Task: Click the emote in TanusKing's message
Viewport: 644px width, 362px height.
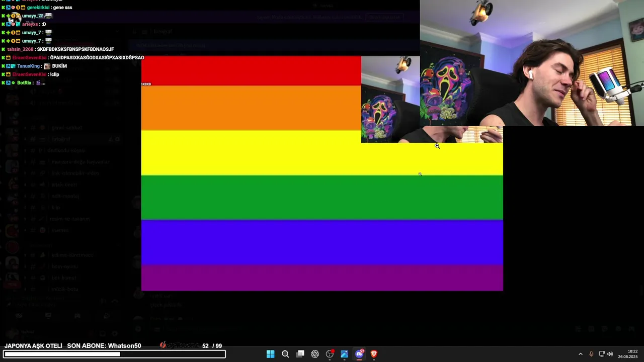Action: click(x=47, y=66)
